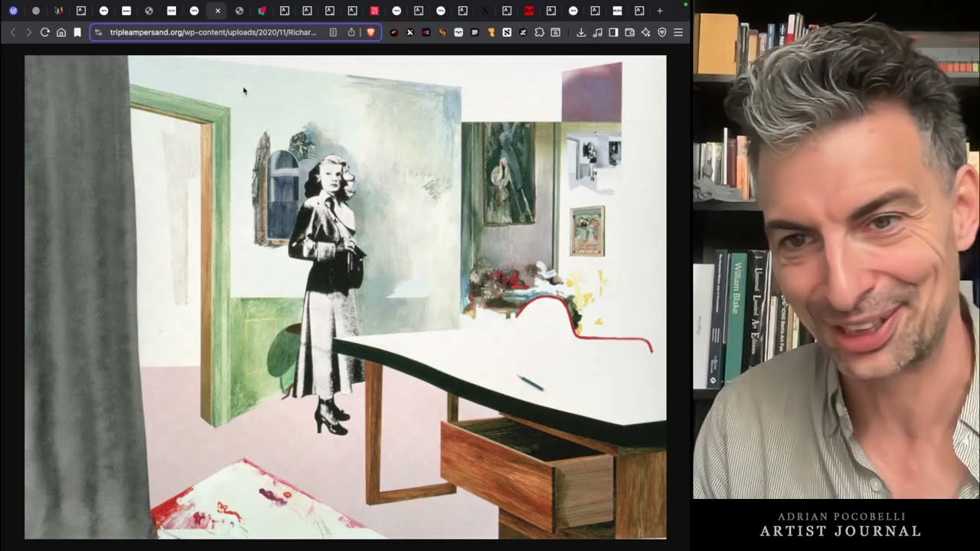Open the Brave Wallet icon

pyautogui.click(x=629, y=32)
